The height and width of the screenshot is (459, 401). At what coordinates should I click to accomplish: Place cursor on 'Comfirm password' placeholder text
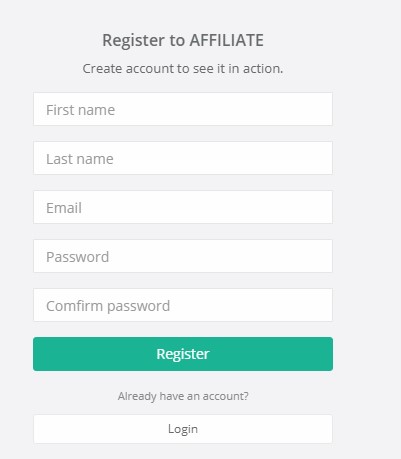[108, 306]
